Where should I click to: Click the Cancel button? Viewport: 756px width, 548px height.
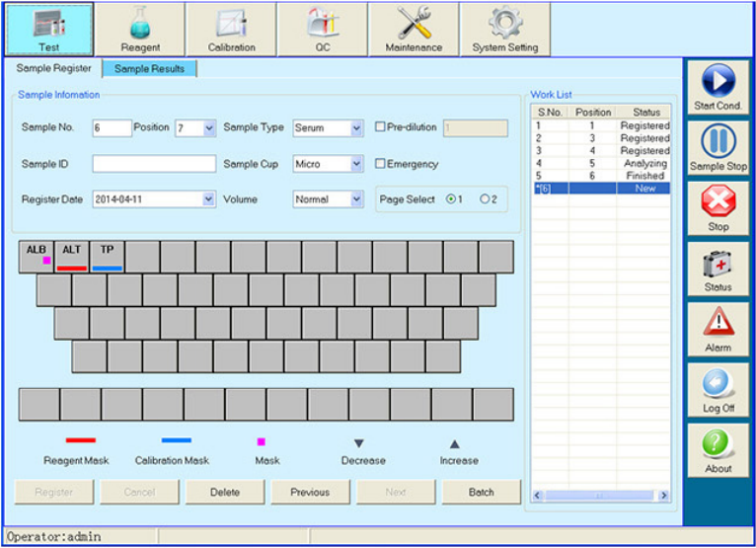pyautogui.click(x=139, y=492)
